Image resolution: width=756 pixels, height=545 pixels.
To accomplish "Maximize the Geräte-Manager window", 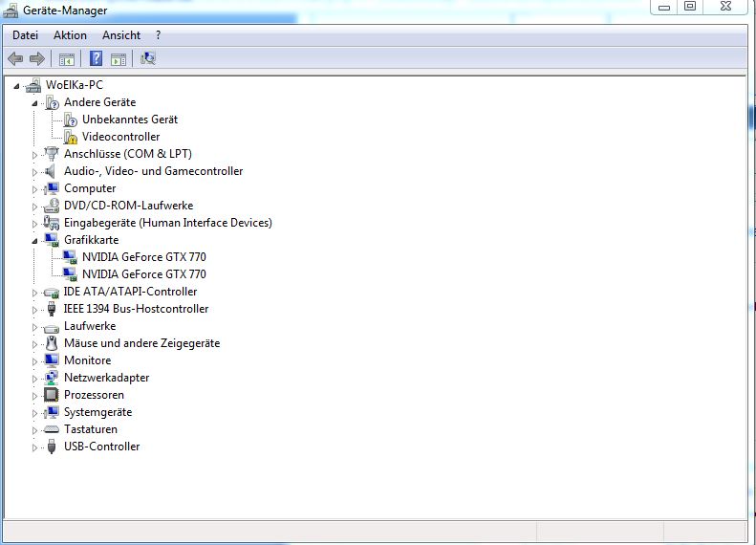I will 690,7.
